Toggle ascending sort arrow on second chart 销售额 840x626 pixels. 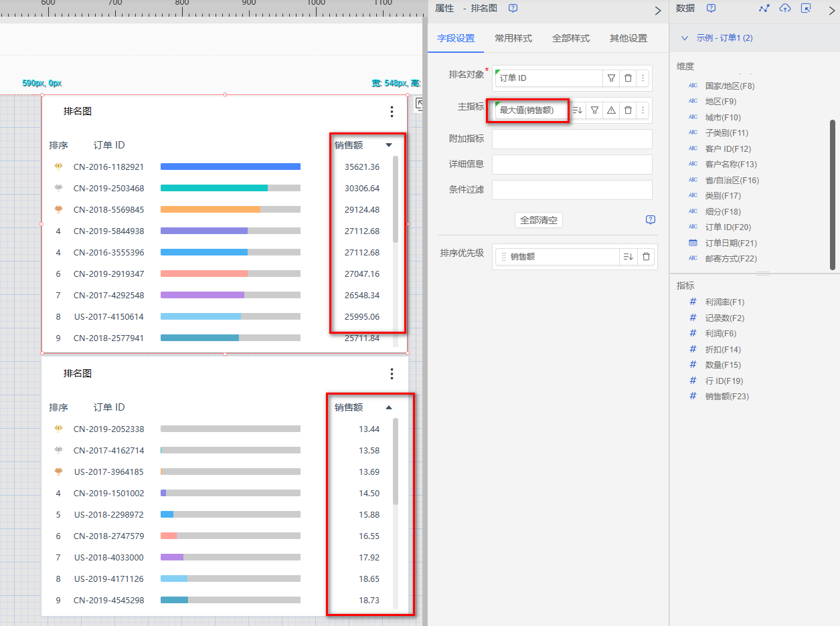pos(389,407)
